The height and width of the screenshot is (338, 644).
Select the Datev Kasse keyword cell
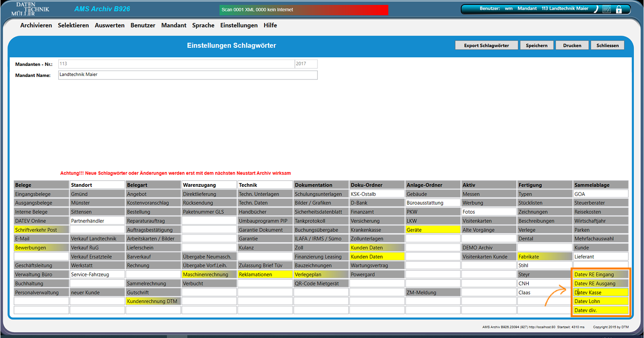pyautogui.click(x=601, y=293)
